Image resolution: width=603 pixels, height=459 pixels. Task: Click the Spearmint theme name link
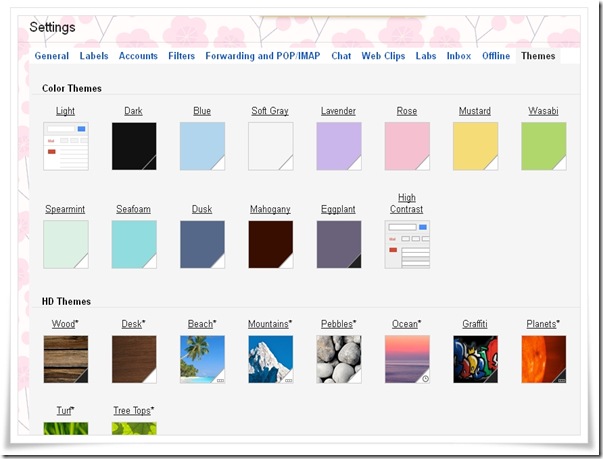[x=65, y=209]
